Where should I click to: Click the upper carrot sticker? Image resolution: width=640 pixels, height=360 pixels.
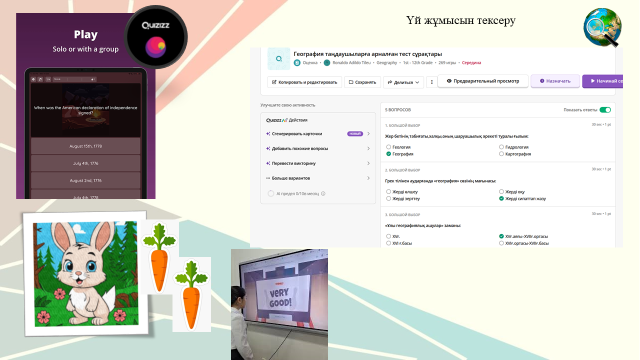[x=159, y=257]
